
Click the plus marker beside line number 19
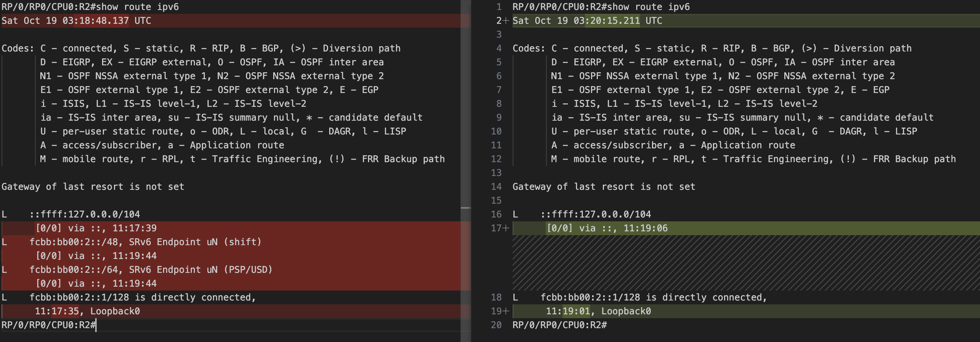[506, 311]
